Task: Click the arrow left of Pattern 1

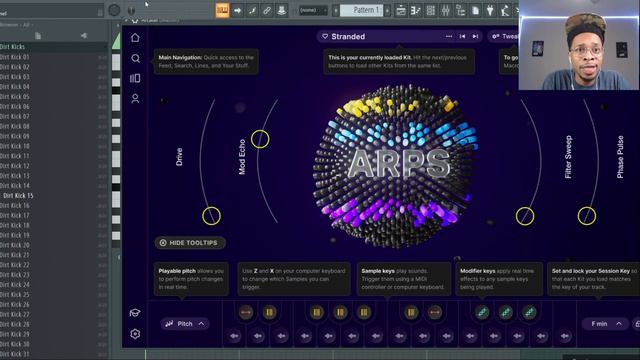Action: [x=336, y=10]
